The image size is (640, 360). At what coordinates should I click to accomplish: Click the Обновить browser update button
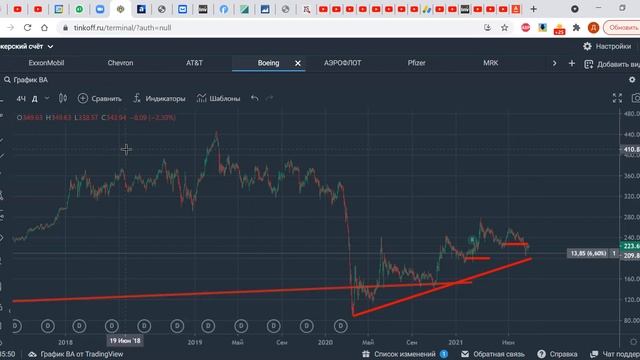622,28
